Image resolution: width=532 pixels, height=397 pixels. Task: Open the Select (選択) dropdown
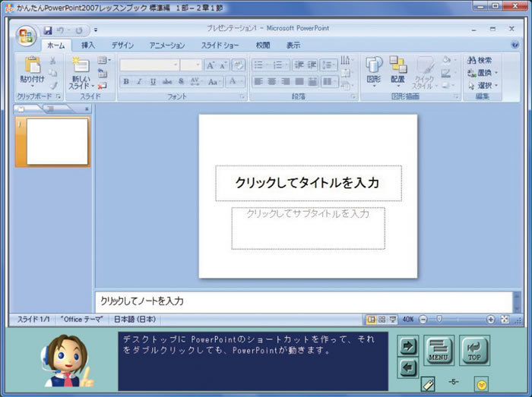(482, 86)
